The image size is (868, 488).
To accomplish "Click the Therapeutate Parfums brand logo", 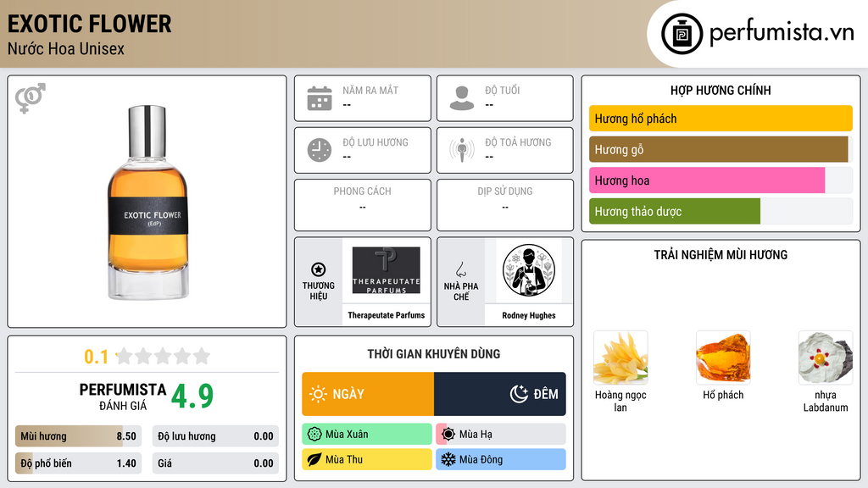I will [x=387, y=270].
